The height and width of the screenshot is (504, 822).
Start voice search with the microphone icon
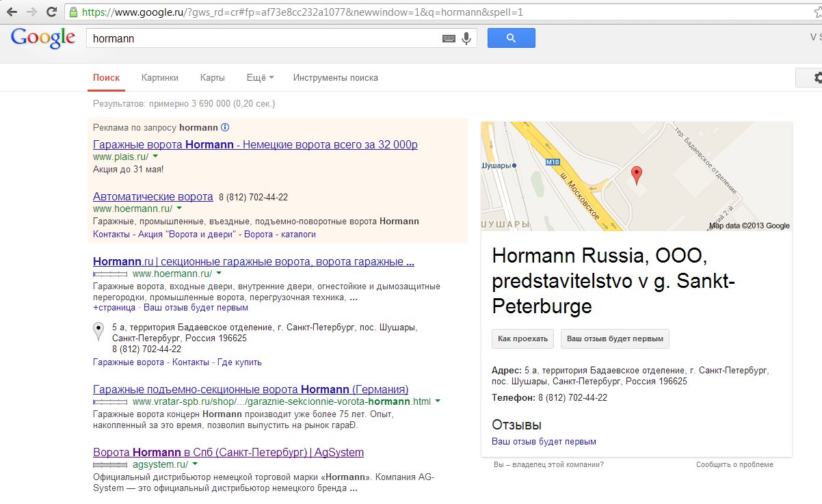point(466,38)
